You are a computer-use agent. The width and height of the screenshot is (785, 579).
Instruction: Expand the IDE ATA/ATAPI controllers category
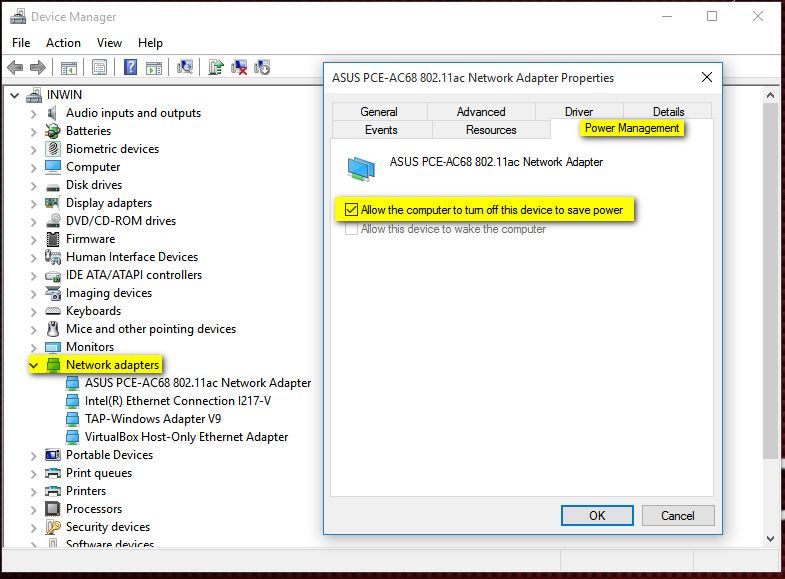(34, 276)
